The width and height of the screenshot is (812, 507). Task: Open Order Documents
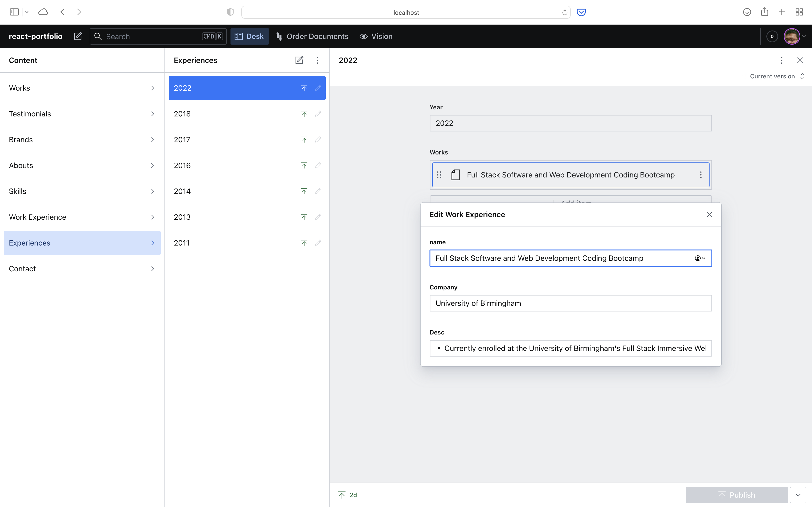coord(312,36)
